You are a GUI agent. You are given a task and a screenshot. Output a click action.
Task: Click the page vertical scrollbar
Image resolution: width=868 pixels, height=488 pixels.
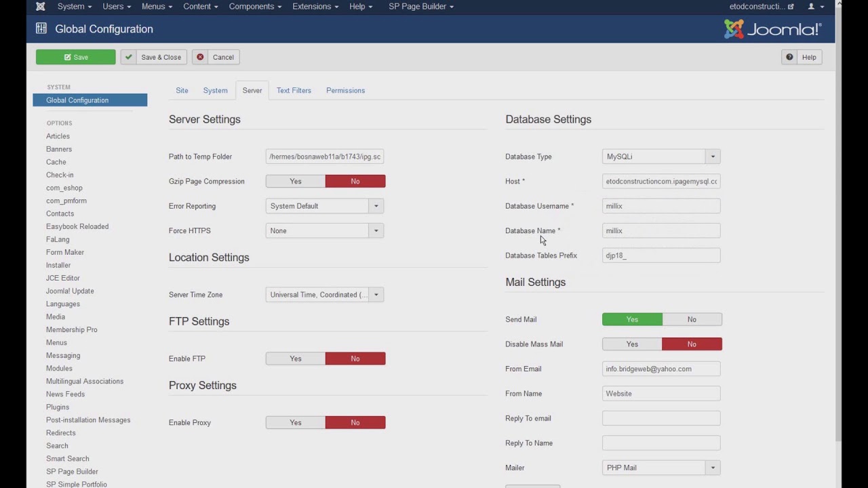pyautogui.click(x=838, y=224)
